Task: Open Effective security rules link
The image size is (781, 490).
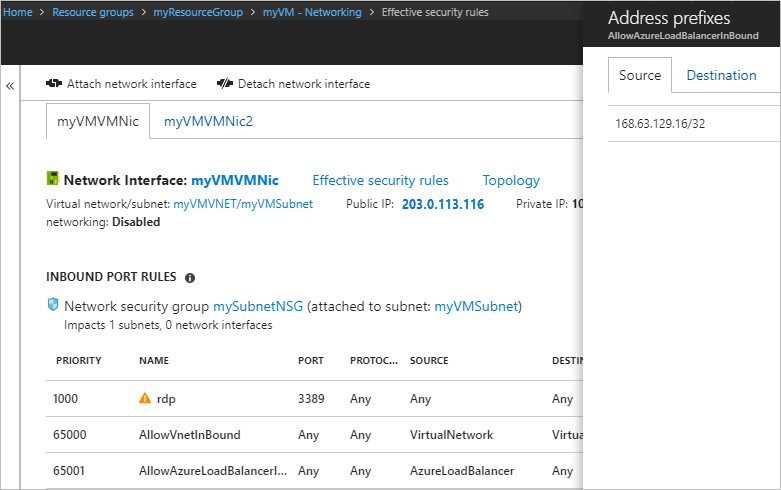Action: (x=380, y=180)
